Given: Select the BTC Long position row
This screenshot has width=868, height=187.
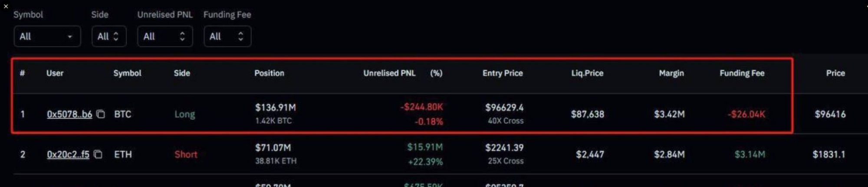Looking at the screenshot, I should click(x=402, y=114).
